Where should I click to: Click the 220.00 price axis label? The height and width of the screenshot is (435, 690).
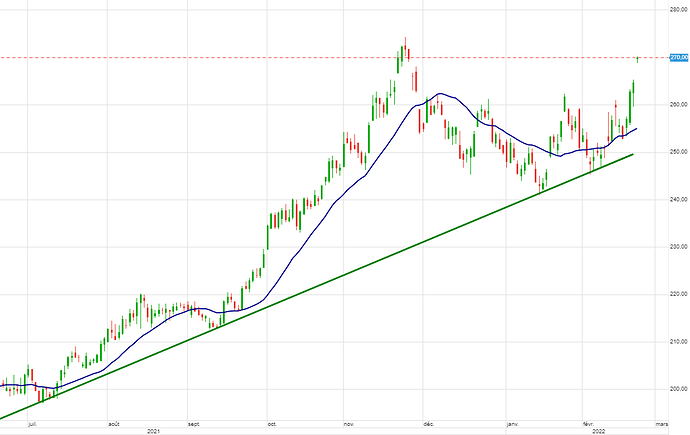[677, 294]
